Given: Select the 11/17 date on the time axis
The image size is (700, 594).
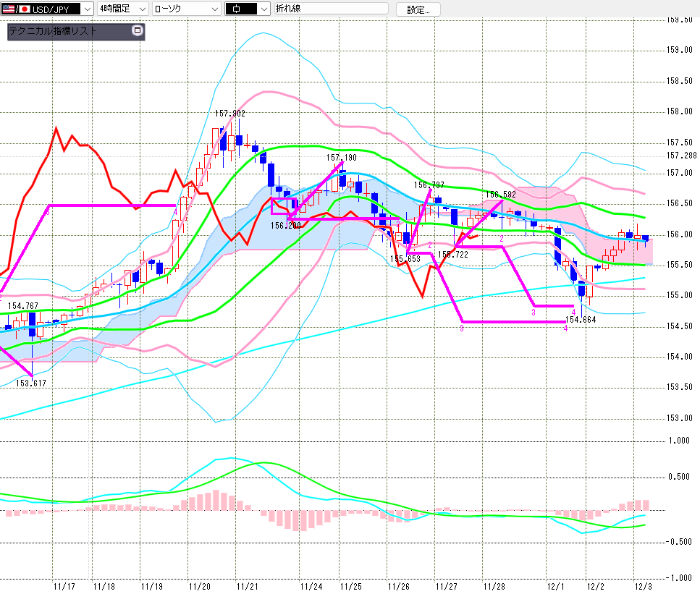Looking at the screenshot, I should point(64,586).
